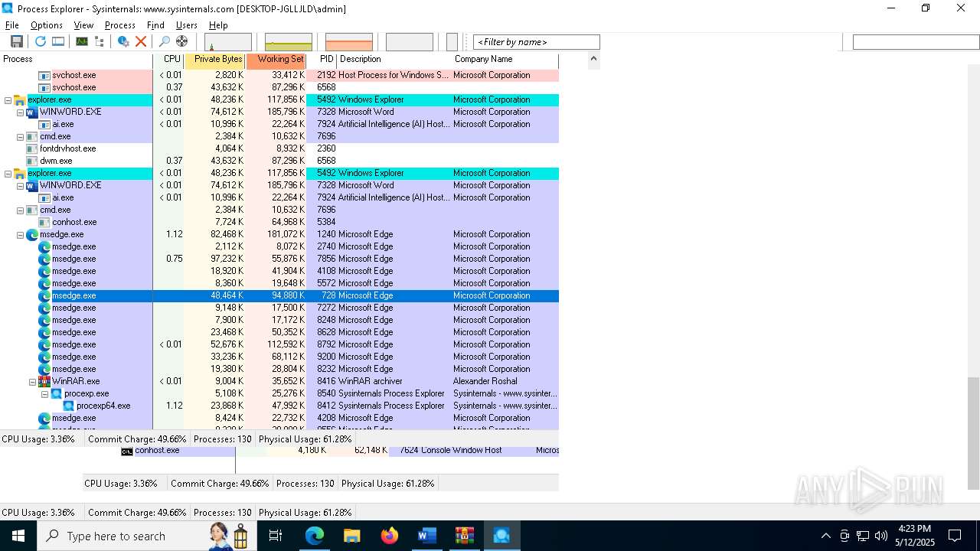Click conhost.exe icon in PID 5384 row

click(x=44, y=222)
